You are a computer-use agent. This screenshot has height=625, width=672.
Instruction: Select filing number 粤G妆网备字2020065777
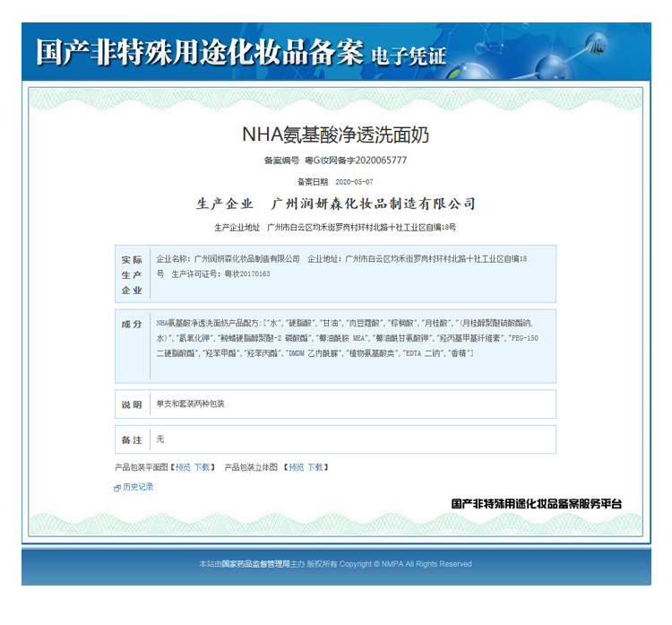(x=356, y=161)
